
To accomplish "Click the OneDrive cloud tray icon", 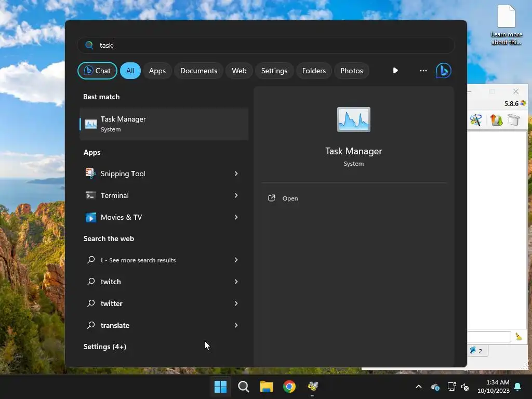I will pos(435,387).
